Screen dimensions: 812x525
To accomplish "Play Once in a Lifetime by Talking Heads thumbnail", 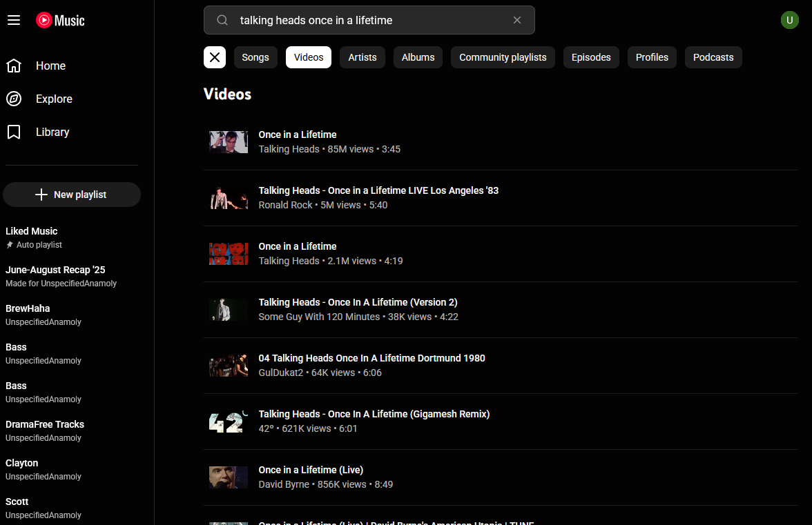I will (228, 142).
